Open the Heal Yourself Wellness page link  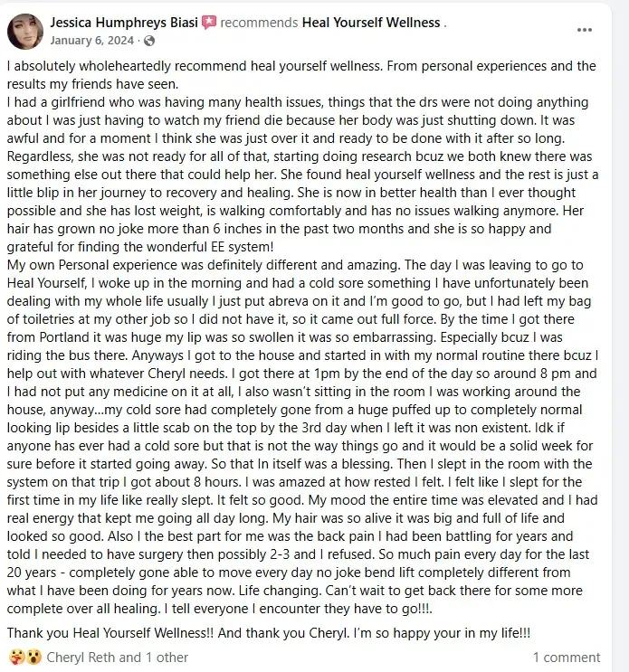[x=371, y=23]
